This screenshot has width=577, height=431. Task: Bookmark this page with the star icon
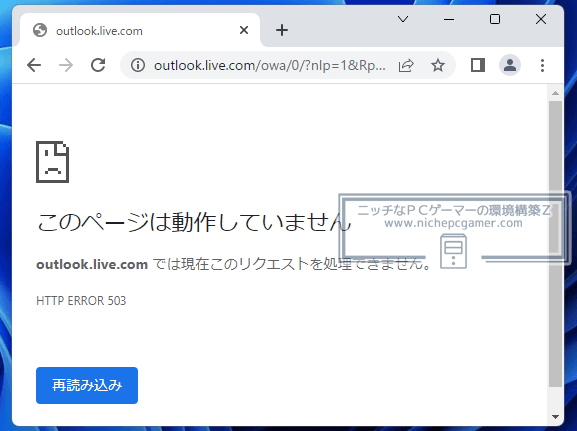[x=438, y=66]
